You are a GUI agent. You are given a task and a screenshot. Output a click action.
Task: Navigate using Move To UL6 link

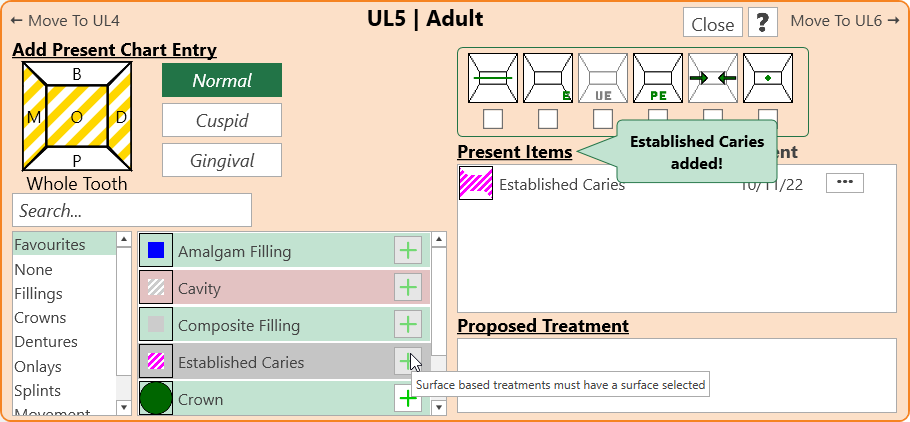coord(845,20)
